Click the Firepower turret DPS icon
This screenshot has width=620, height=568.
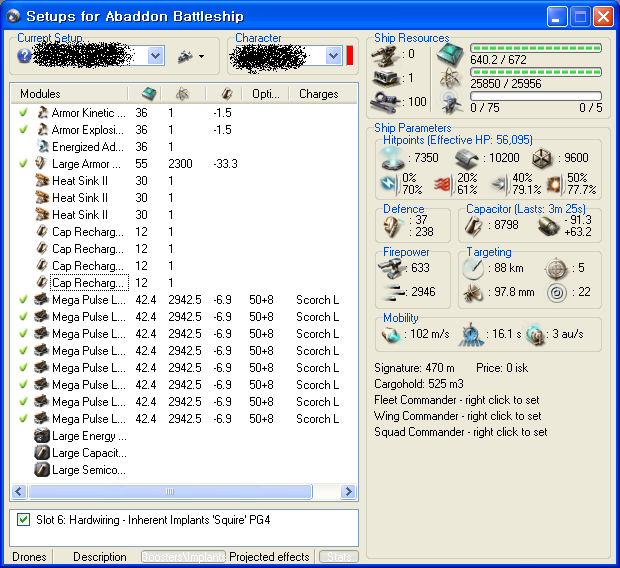[392, 268]
